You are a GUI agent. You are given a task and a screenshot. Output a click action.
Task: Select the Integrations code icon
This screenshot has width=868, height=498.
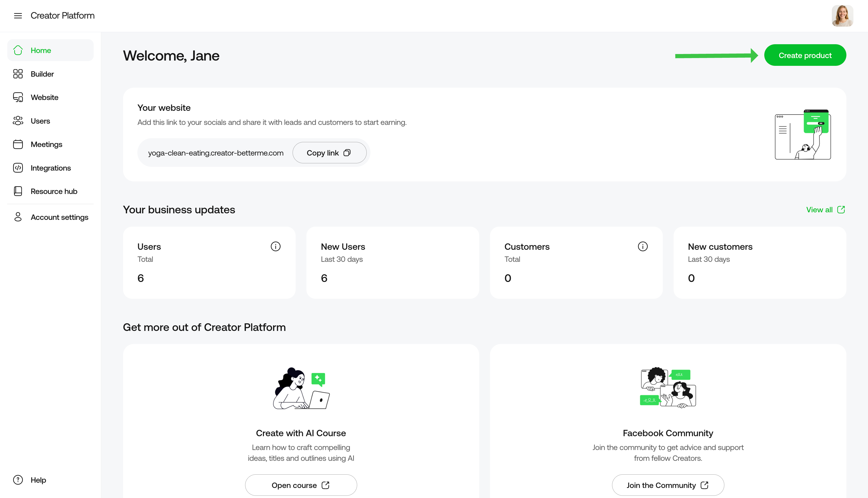click(18, 168)
